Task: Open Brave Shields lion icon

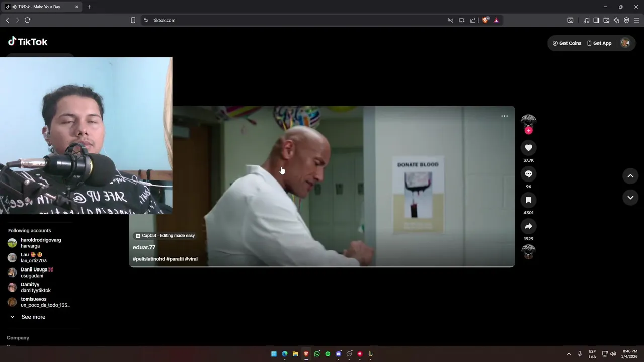Action: 485,20
